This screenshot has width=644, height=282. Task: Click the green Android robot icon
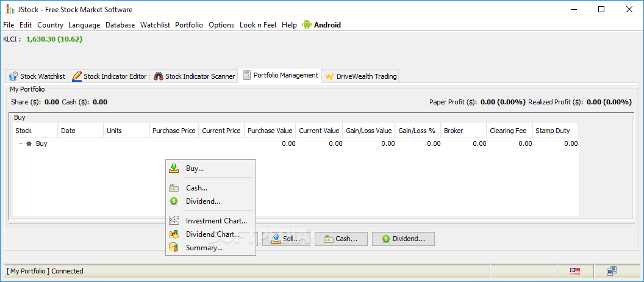[x=306, y=24]
